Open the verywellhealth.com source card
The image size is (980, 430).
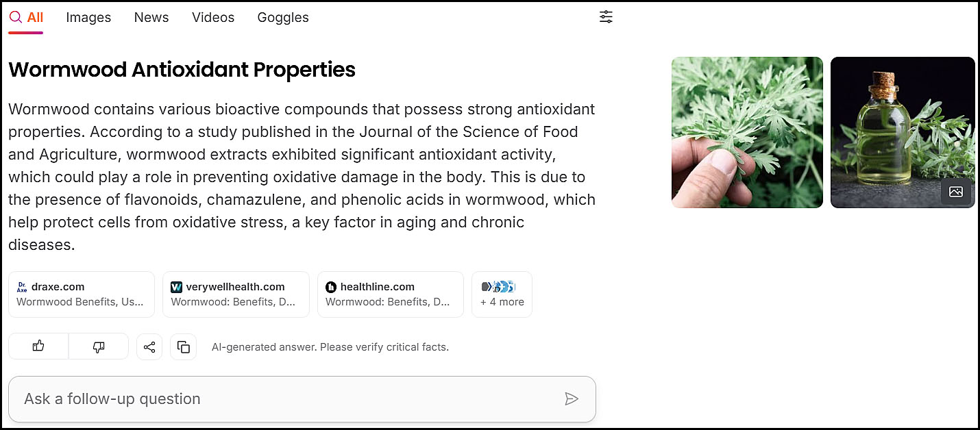click(x=236, y=294)
